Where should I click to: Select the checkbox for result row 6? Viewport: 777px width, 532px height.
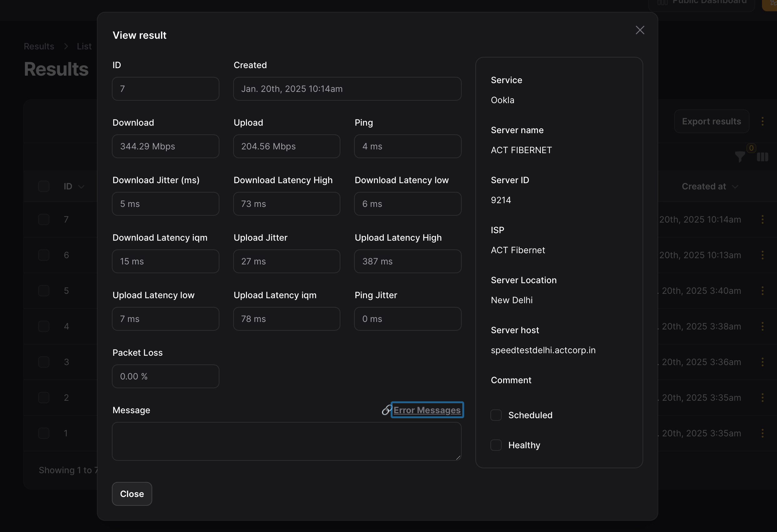pos(44,255)
